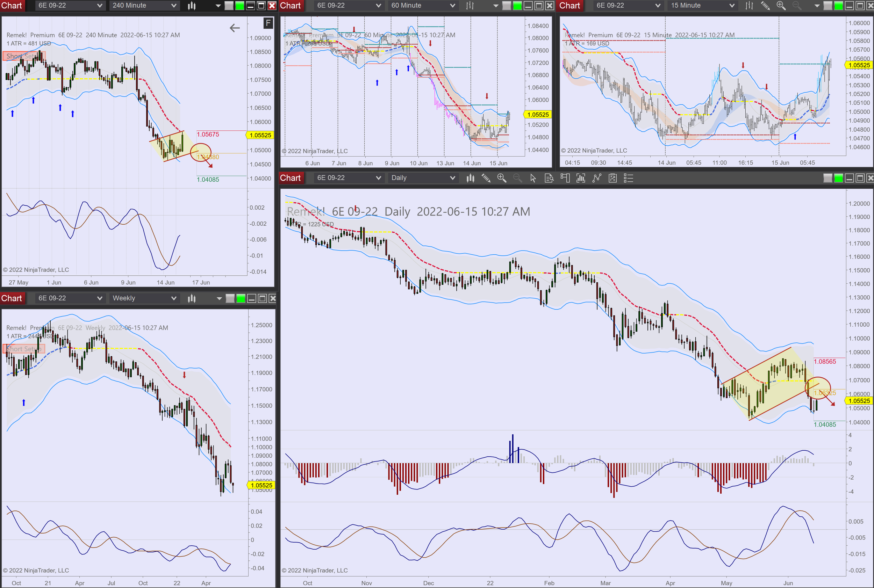Open Drawing Tools pencil in Daily chart
This screenshot has height=588, width=874.
tap(486, 178)
